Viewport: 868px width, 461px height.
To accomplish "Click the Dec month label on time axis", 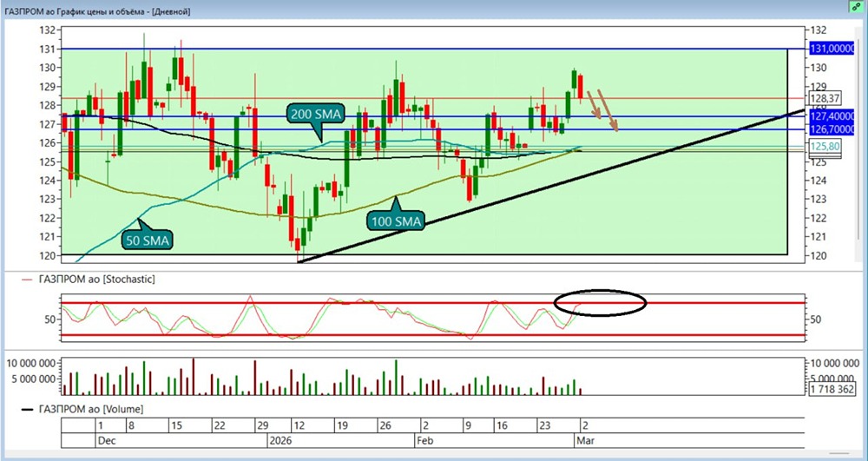I will [x=106, y=441].
